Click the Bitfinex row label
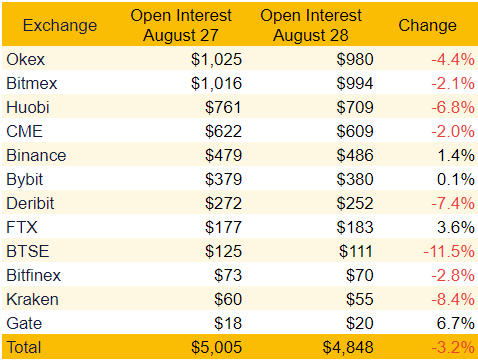This screenshot has height=360, width=478. click(34, 275)
